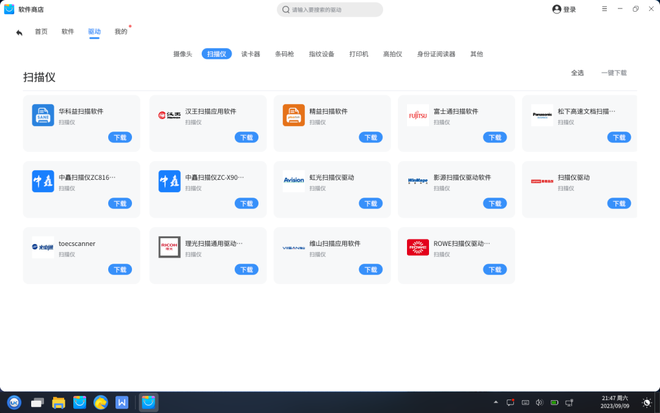Screen dimensions: 660x413
Task: Click the Avision 虹光扫描仪驱动 icon
Action: click(x=293, y=181)
